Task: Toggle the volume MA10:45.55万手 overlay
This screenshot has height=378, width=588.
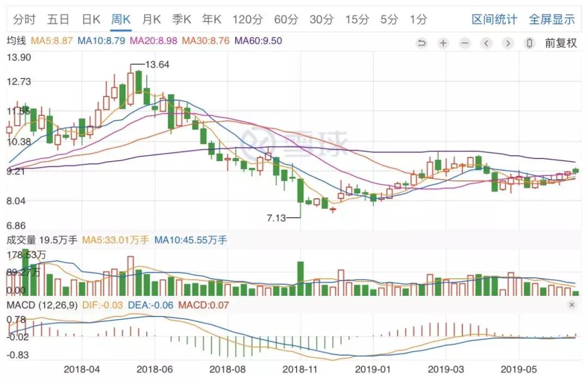Action: tap(190, 240)
